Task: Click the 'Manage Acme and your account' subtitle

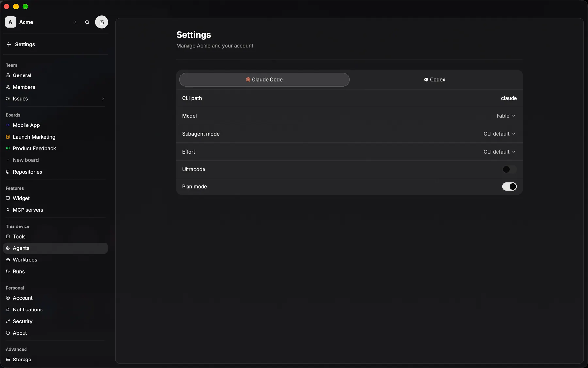Action: click(215, 46)
